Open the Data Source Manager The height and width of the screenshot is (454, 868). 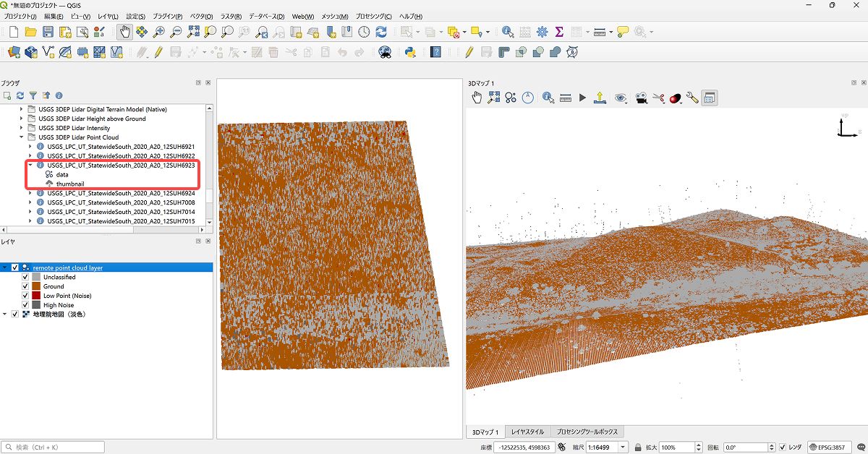(x=13, y=52)
